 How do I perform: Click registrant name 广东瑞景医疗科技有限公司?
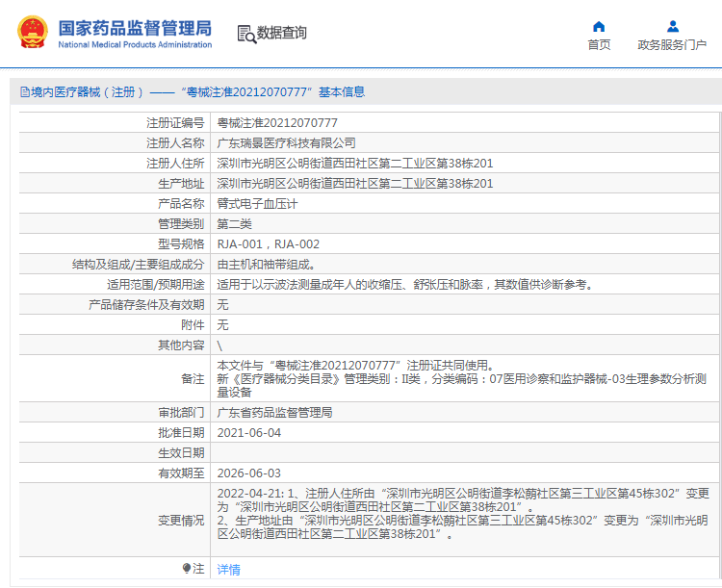pyautogui.click(x=286, y=143)
